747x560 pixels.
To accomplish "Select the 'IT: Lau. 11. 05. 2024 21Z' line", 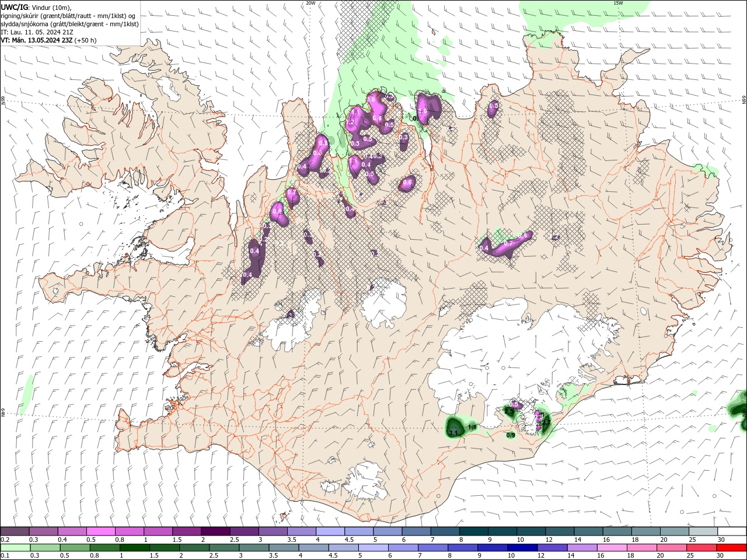I will (36, 32).
